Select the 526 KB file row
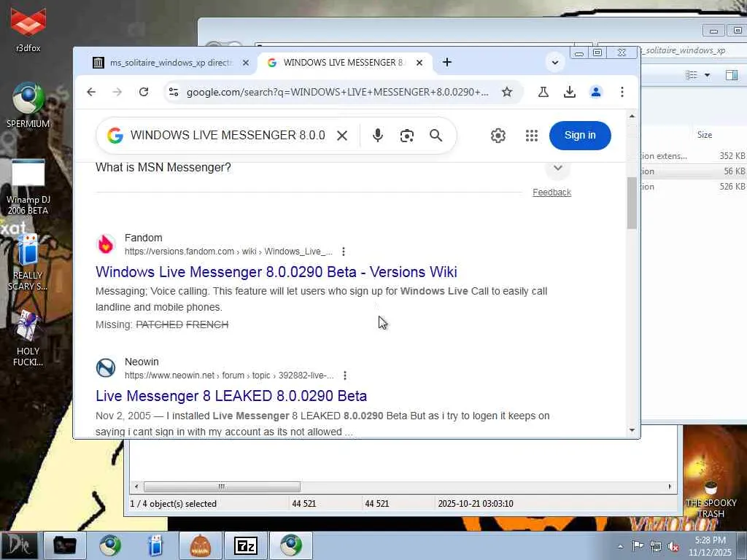 (x=694, y=186)
